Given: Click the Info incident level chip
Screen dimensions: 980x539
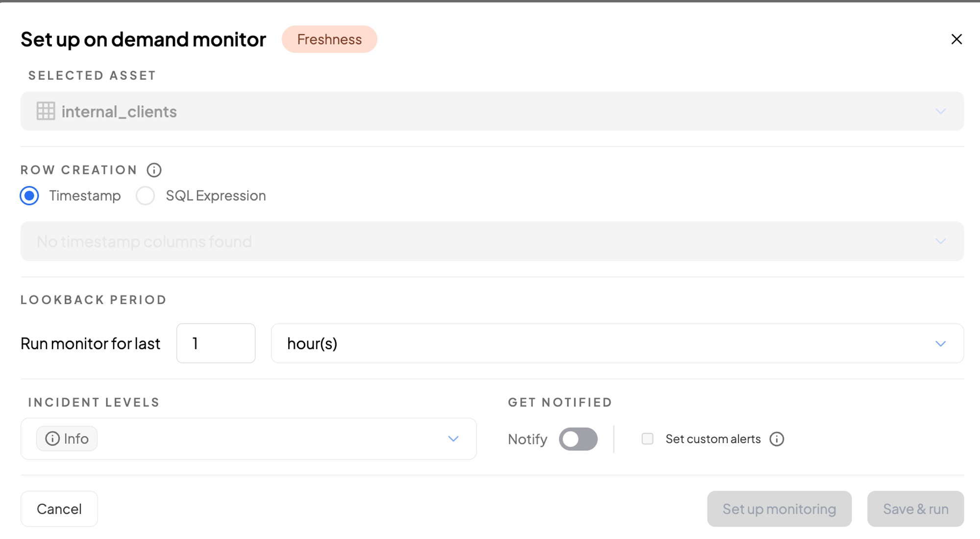Looking at the screenshot, I should pyautogui.click(x=67, y=439).
